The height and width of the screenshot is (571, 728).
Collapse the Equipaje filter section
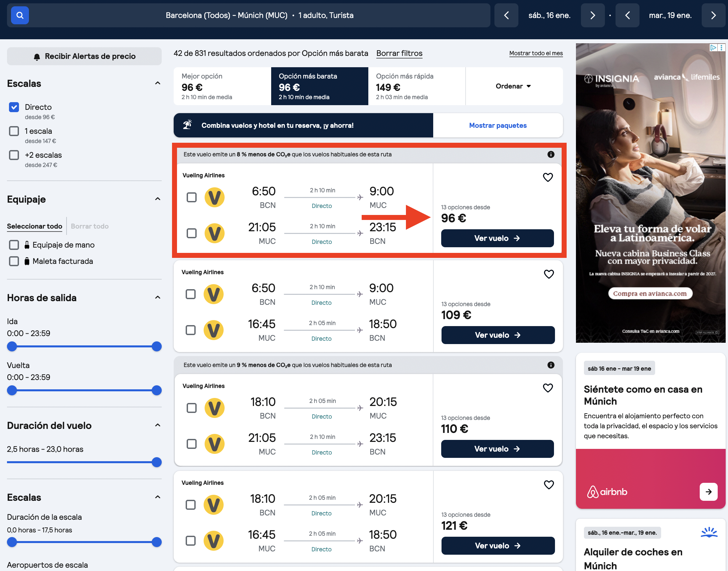pyautogui.click(x=158, y=199)
